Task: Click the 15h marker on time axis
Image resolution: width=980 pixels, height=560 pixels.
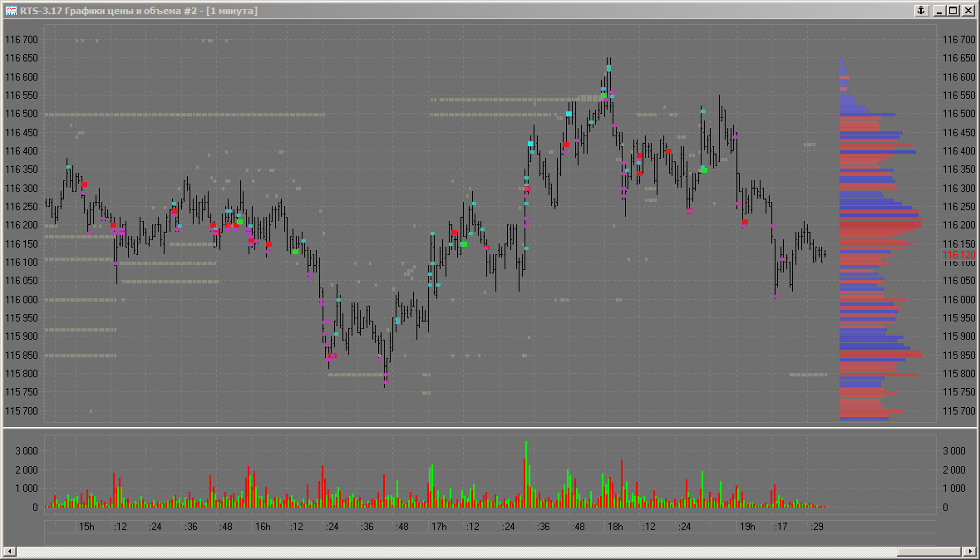Action: 86,527
